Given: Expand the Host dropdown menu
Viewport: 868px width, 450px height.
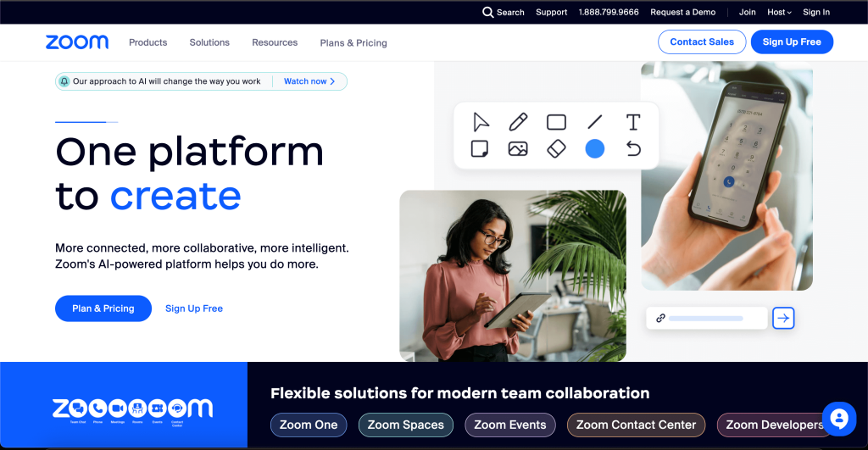Looking at the screenshot, I should pyautogui.click(x=779, y=13).
